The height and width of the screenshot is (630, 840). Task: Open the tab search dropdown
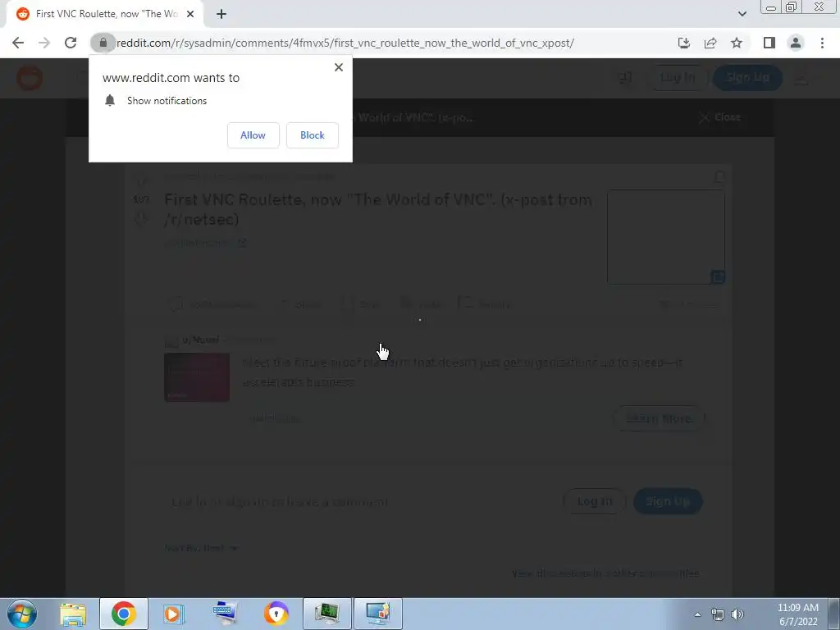point(742,14)
